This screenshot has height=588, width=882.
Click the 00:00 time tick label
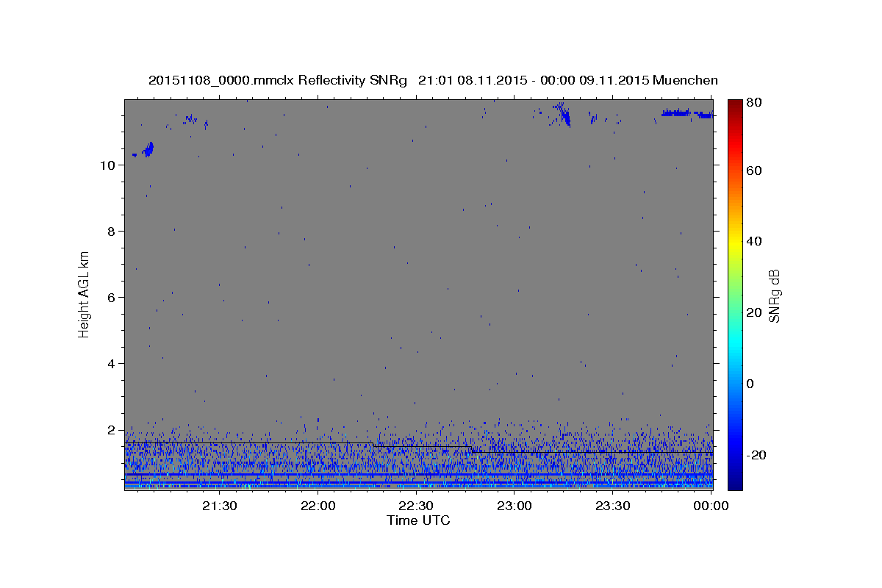click(710, 506)
